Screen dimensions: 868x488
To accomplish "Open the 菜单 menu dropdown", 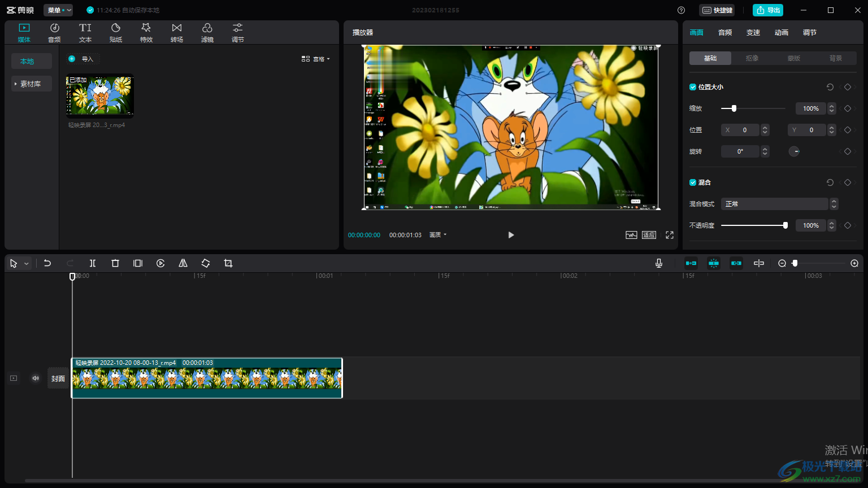I will point(58,10).
